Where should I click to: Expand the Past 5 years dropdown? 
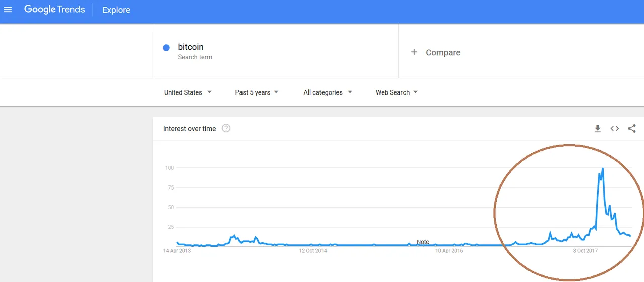point(257,92)
